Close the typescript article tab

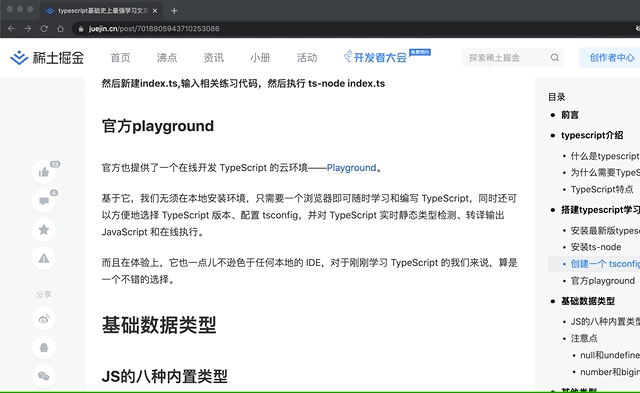pos(155,11)
